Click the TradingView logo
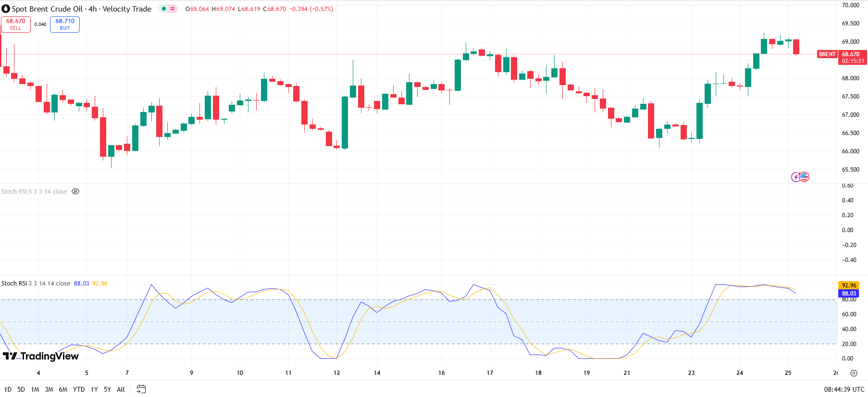This screenshot has width=868, height=397. (x=41, y=356)
